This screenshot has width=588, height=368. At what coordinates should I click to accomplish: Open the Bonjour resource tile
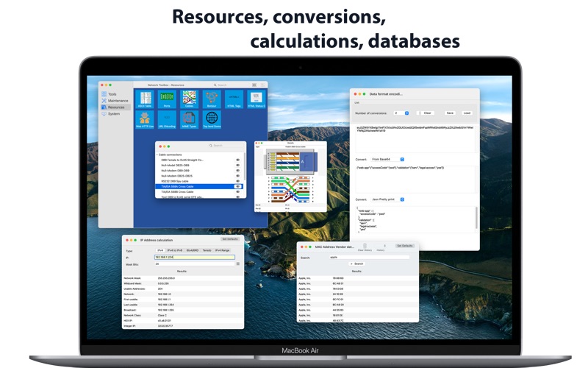[x=212, y=99]
